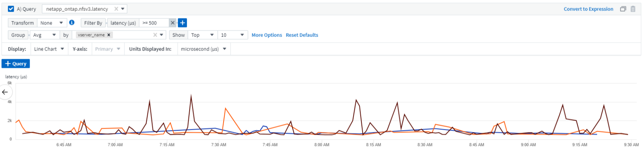Clear all group-by attributes
This screenshot has height=151, width=644.
155,35
